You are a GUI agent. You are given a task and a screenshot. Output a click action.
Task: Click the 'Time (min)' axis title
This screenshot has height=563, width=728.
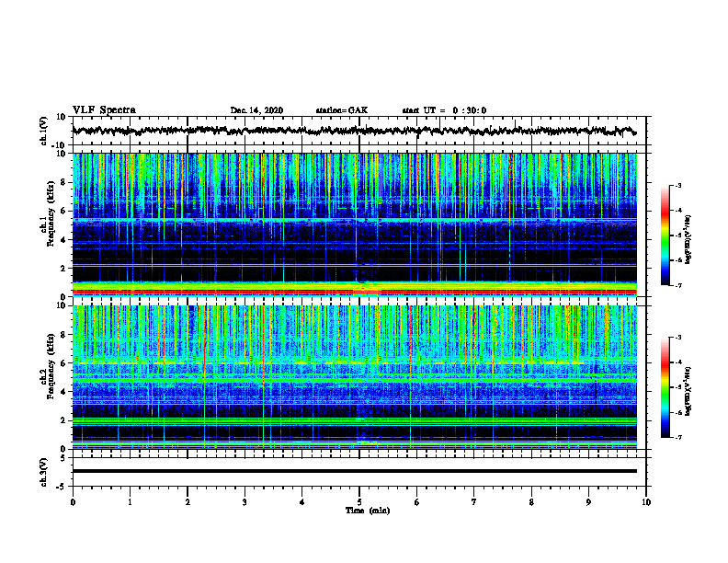point(368,511)
